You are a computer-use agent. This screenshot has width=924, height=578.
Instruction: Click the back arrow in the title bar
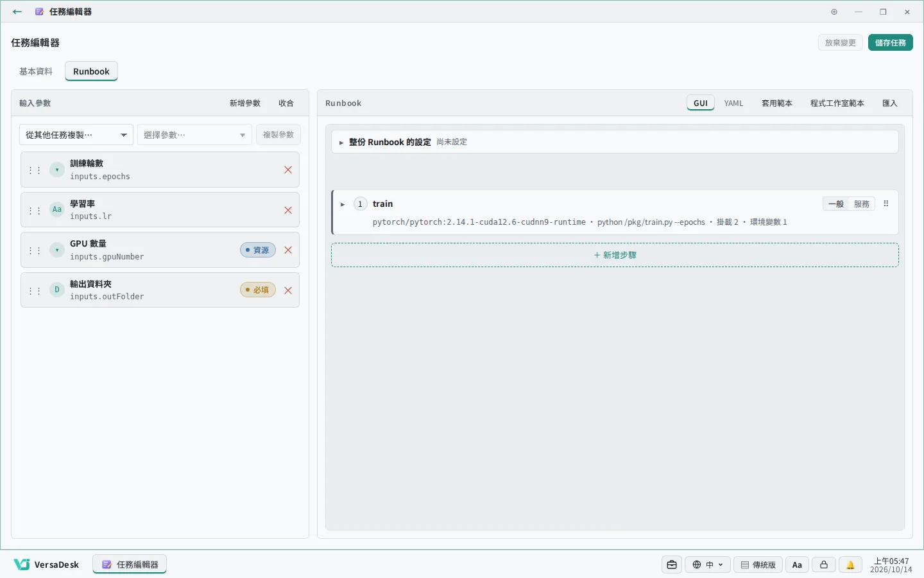coord(17,12)
